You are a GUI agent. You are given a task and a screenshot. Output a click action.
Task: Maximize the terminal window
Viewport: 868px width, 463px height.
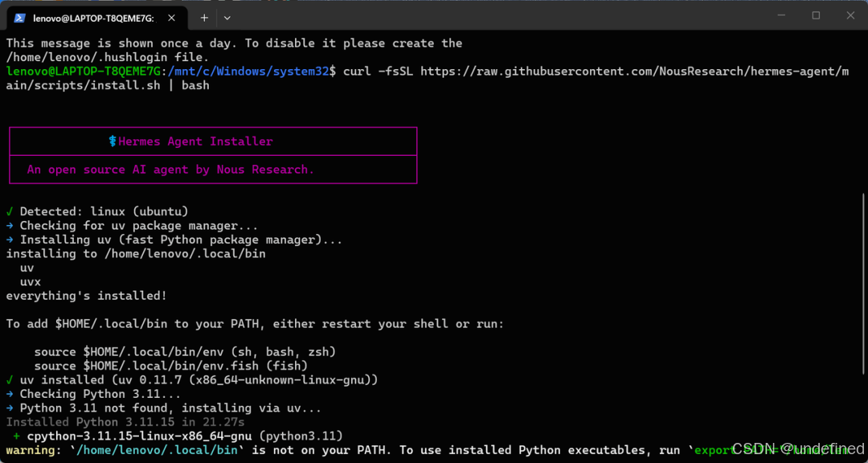(x=816, y=15)
